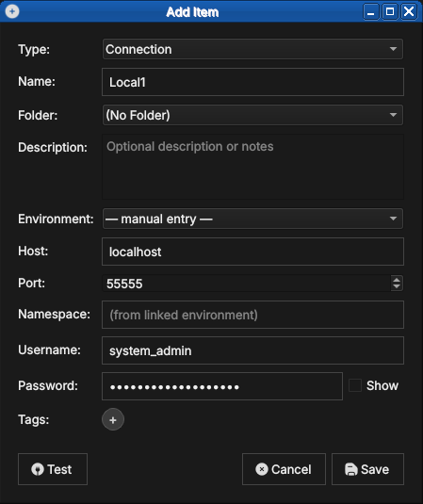Viewport: 423px width, 504px height.
Task: Increase the Port value with up arrow
Action: point(397,280)
